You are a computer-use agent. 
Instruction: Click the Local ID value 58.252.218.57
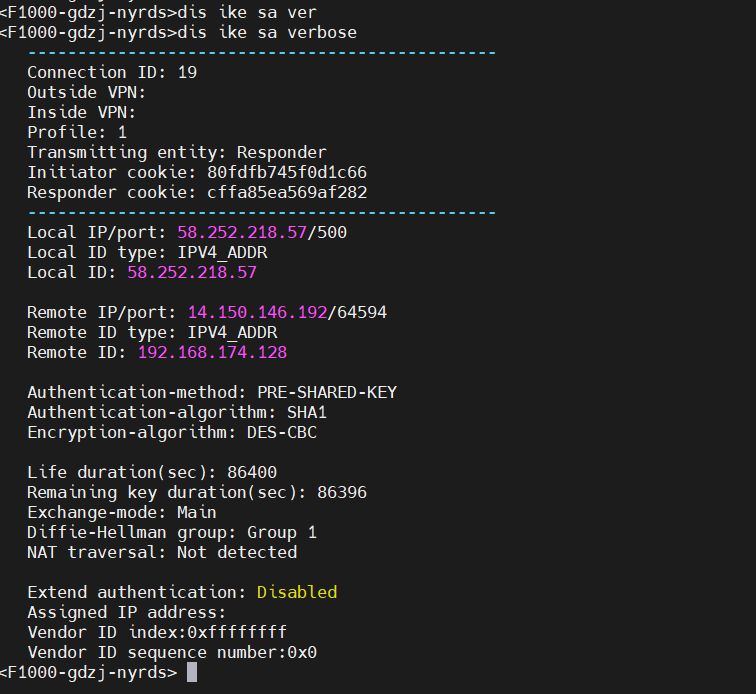[192, 272]
